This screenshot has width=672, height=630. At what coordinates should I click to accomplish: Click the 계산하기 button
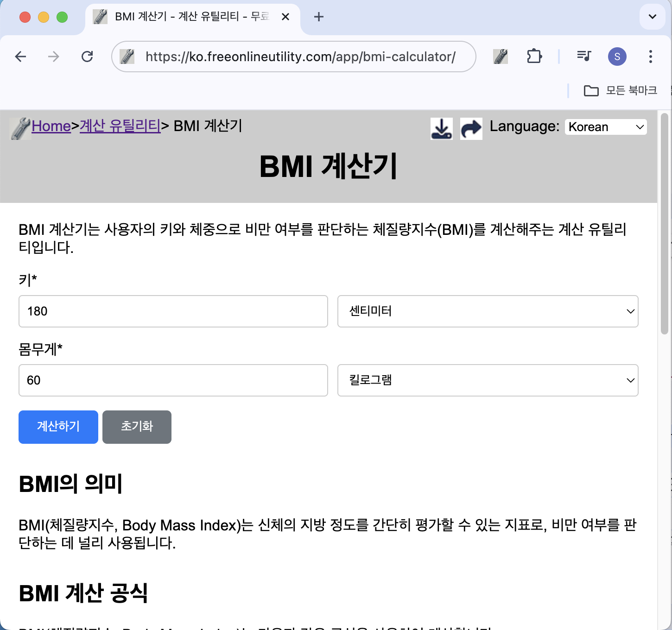coord(58,427)
